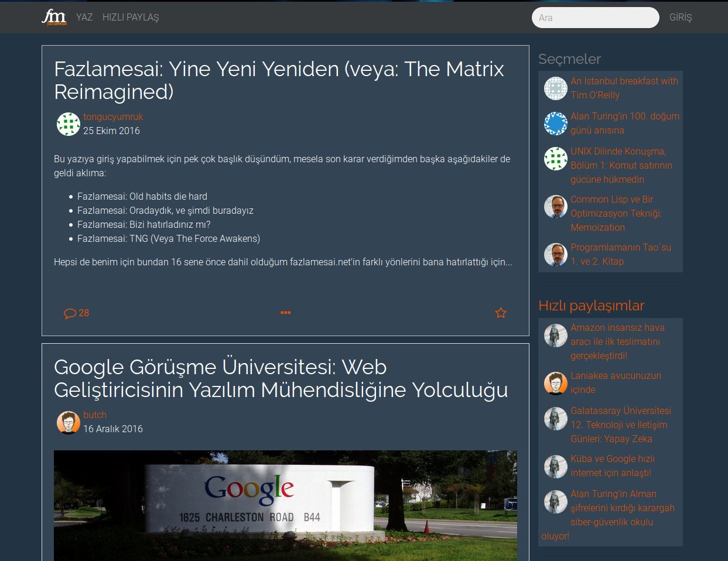
Task: Click list item Fazlamesai: TNG (Veya The Force Awakens)
Action: (x=169, y=239)
